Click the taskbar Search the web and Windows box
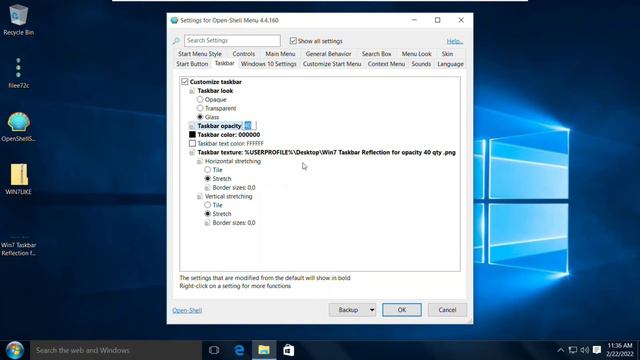 pyautogui.click(x=116, y=350)
